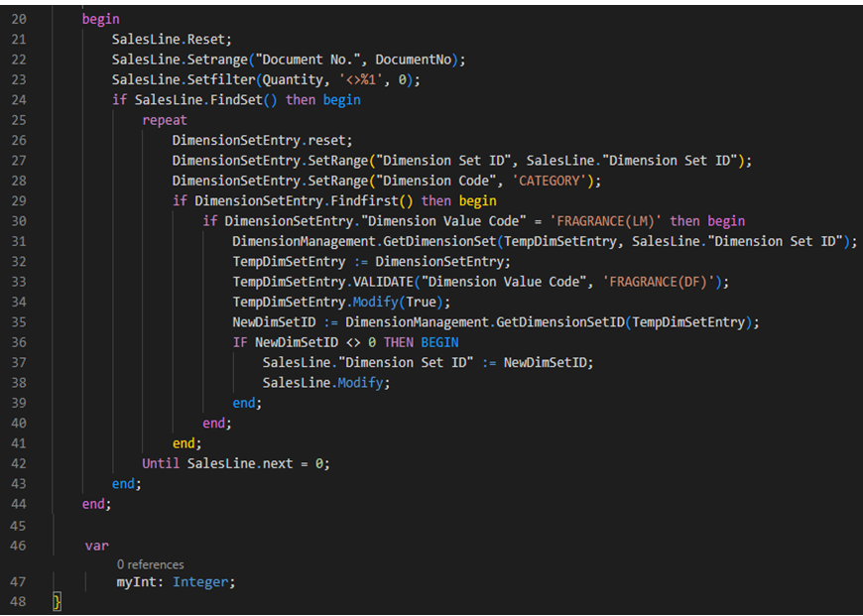The width and height of the screenshot is (863, 616).
Task: Click 'TempDimSetEntry' assignment on line 32
Action: click(x=289, y=262)
